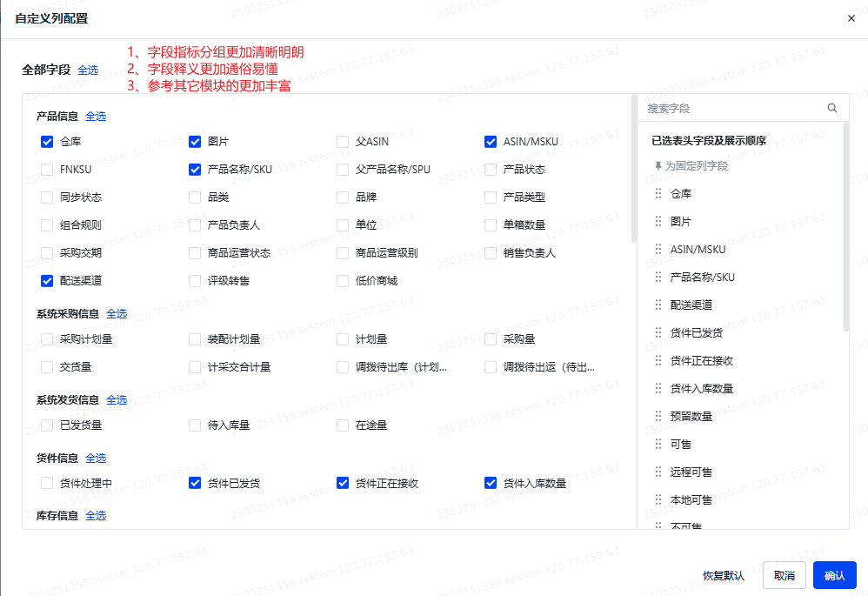Click the pin icon beside 为固定列字段
The height and width of the screenshot is (596, 868).
point(658,165)
